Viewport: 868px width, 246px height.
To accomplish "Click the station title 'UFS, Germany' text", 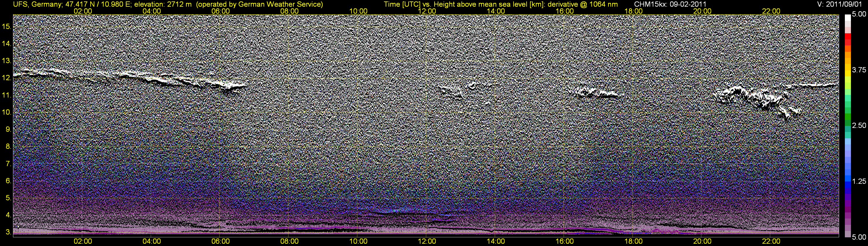I will (37, 4).
